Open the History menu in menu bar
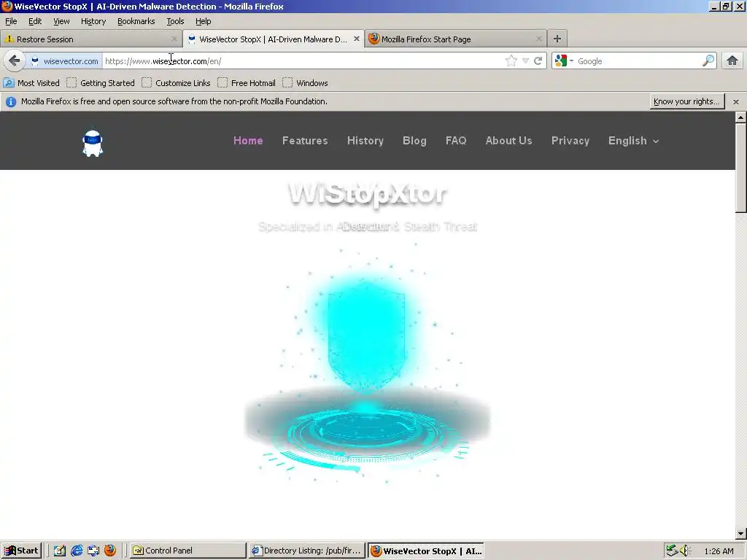 click(x=93, y=21)
